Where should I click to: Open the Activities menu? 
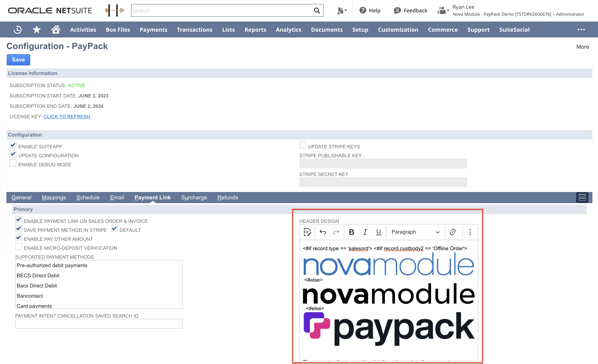point(83,30)
